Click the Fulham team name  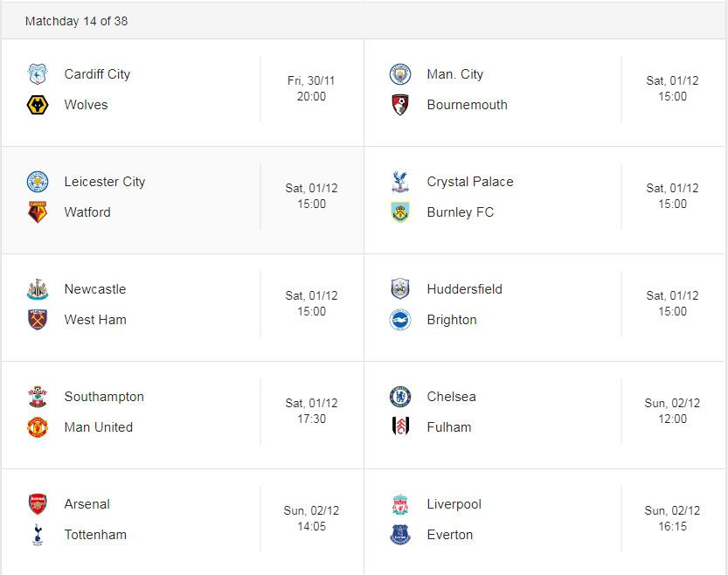[449, 427]
